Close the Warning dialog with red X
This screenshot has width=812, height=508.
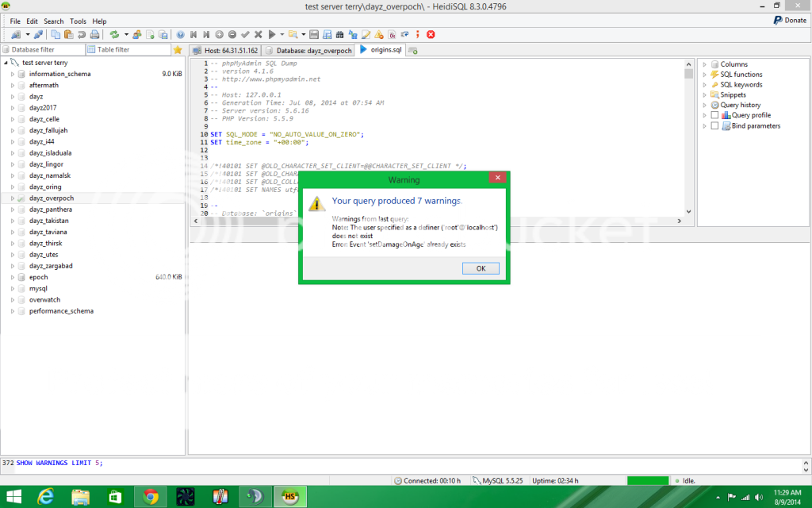497,177
